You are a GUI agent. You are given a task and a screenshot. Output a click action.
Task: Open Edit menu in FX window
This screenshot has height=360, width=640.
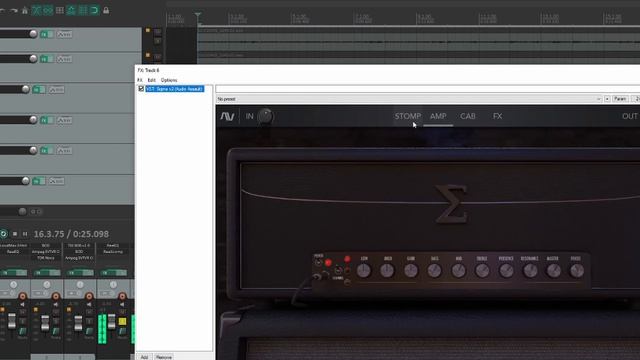point(151,80)
